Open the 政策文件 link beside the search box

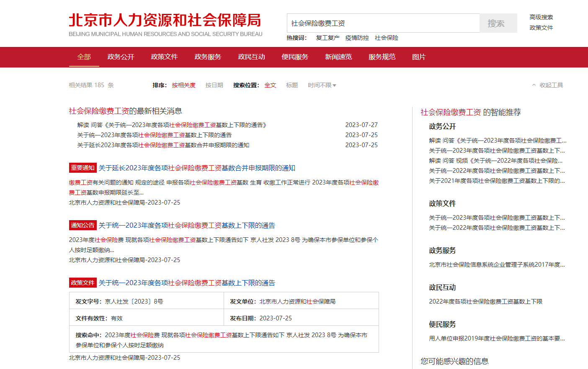[541, 28]
